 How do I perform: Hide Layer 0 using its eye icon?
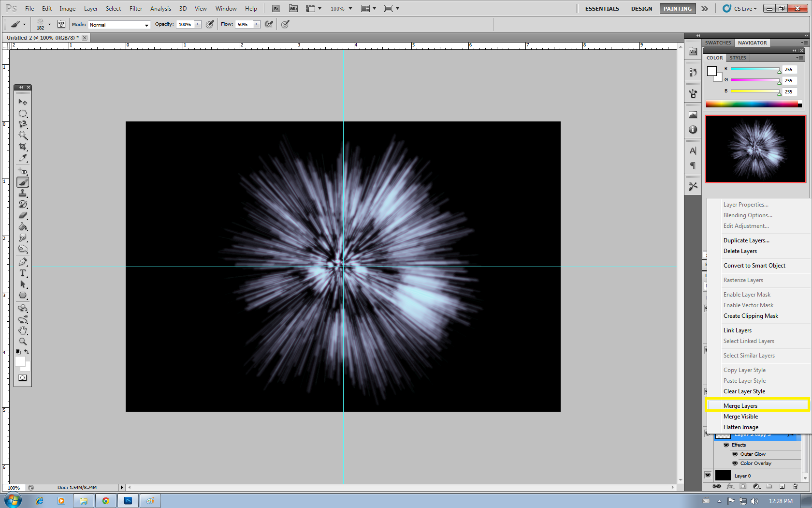click(708, 475)
